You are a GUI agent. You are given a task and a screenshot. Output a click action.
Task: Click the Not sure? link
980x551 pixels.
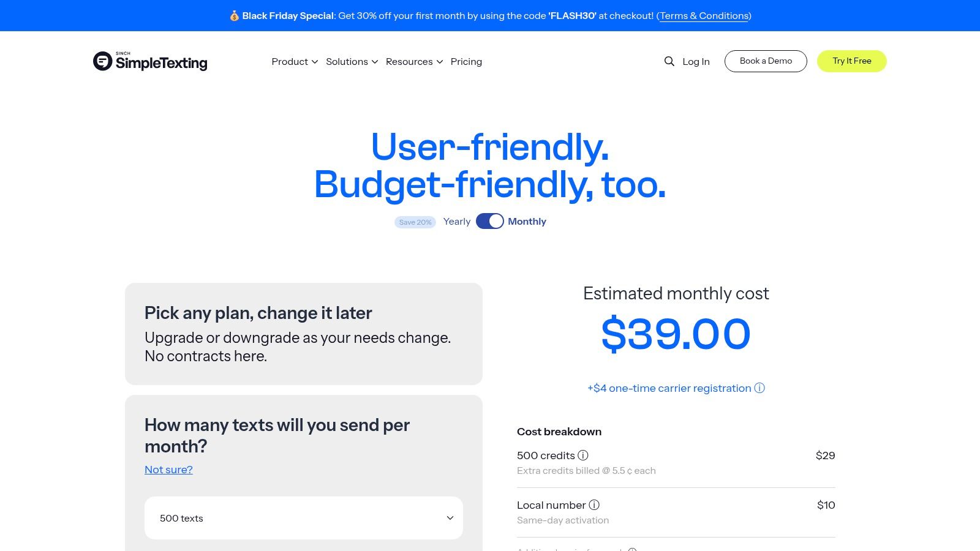tap(168, 470)
